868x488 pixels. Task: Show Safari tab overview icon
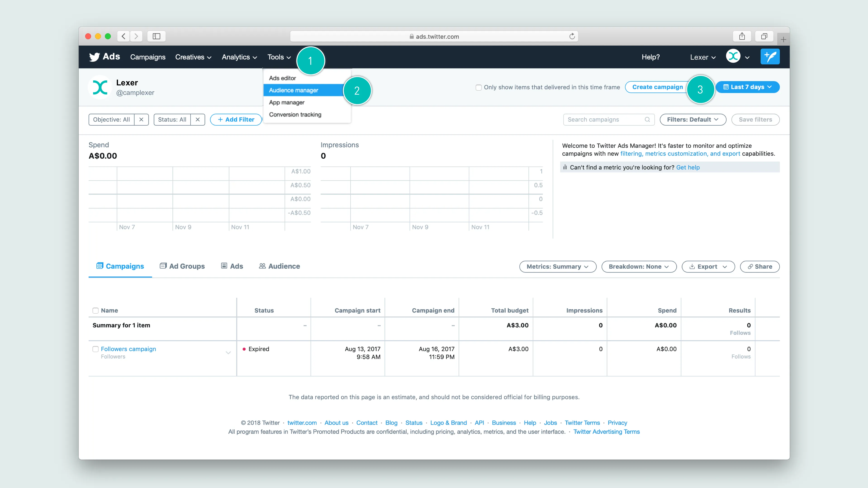764,36
